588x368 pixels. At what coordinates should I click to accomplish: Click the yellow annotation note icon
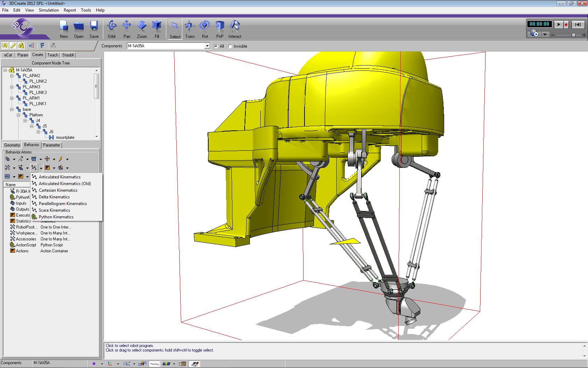coord(5,45)
